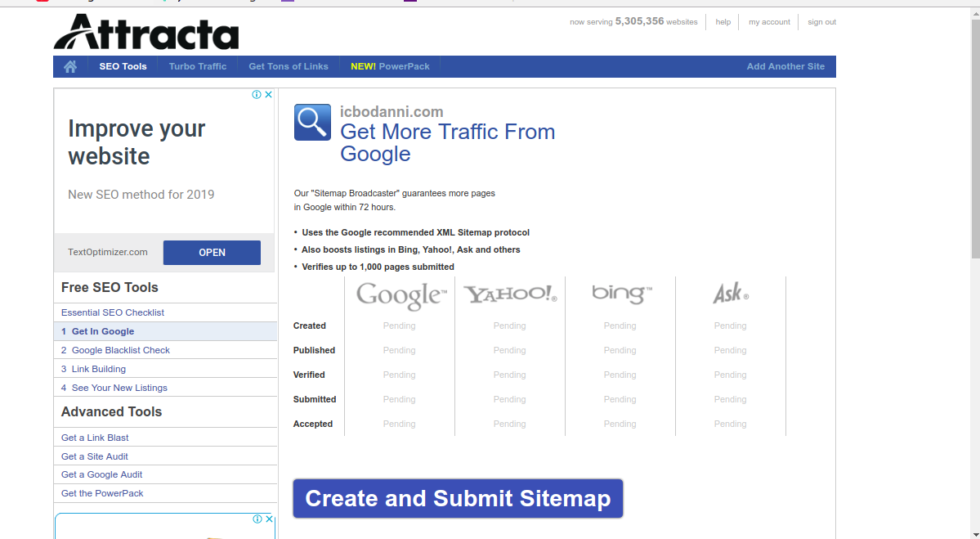Screen dimensions: 980x539
Task: Click the Ask logo in the table
Action: click(x=731, y=293)
